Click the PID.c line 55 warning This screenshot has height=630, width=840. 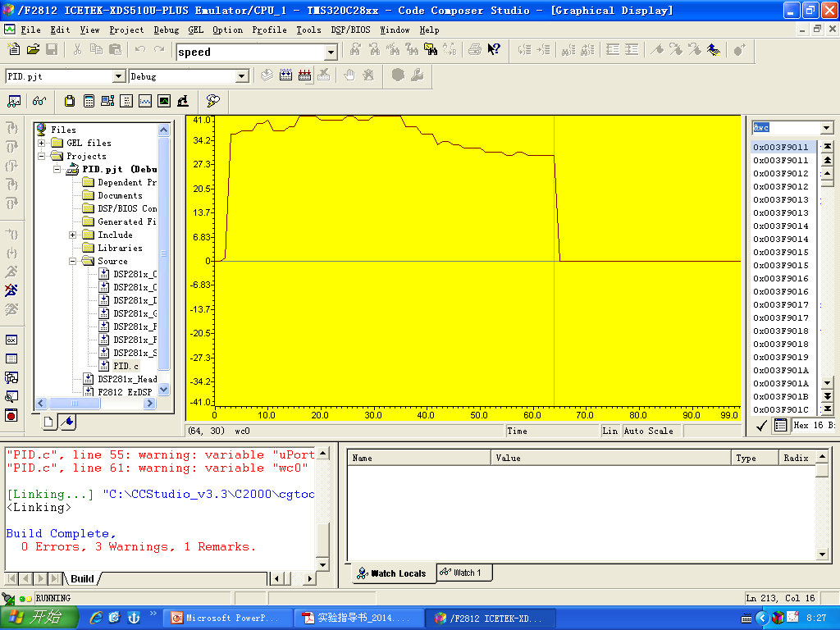161,454
